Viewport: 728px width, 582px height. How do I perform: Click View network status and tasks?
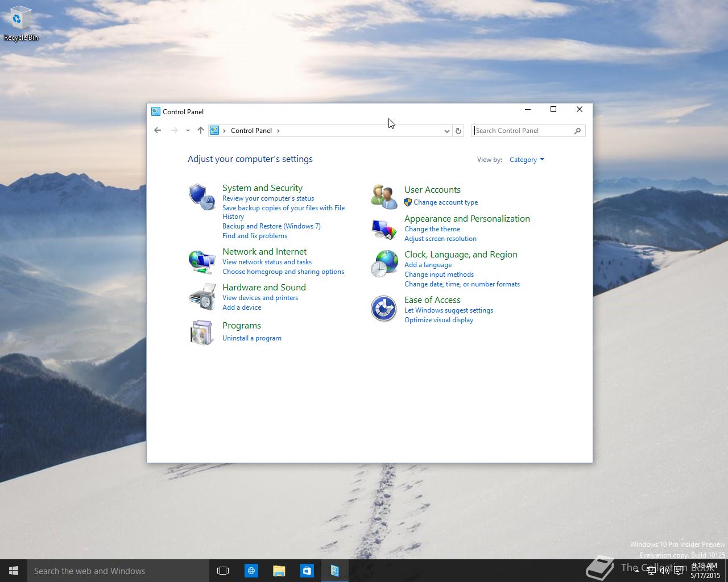[x=267, y=262]
